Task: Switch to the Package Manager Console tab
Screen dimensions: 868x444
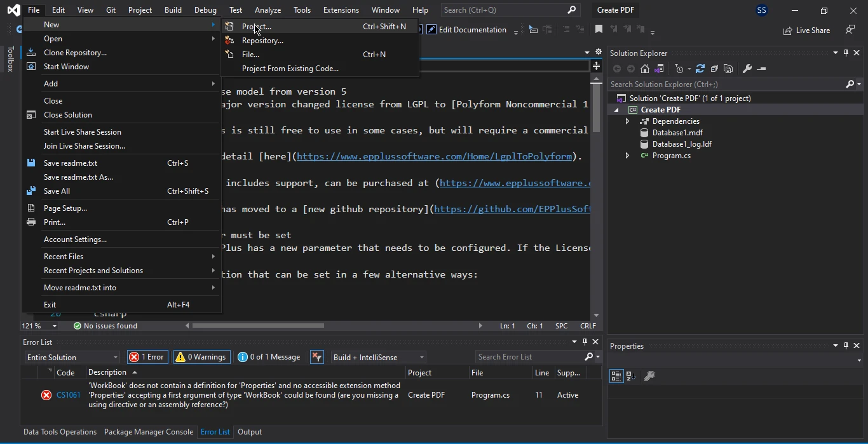Action: pyautogui.click(x=148, y=432)
